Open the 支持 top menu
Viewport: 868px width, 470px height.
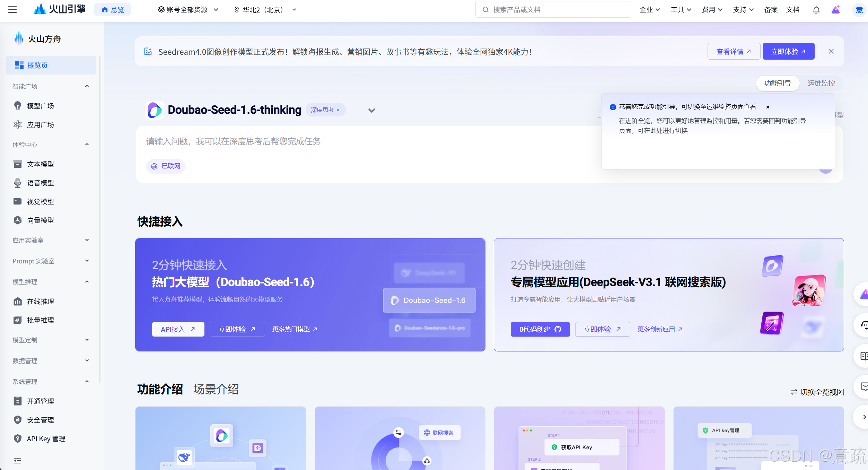743,10
